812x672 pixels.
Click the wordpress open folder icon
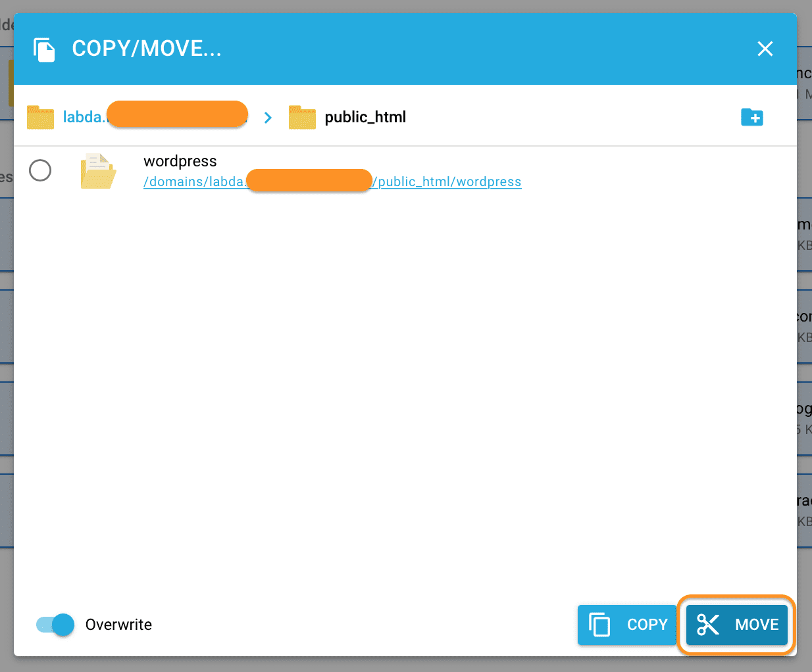[98, 171]
